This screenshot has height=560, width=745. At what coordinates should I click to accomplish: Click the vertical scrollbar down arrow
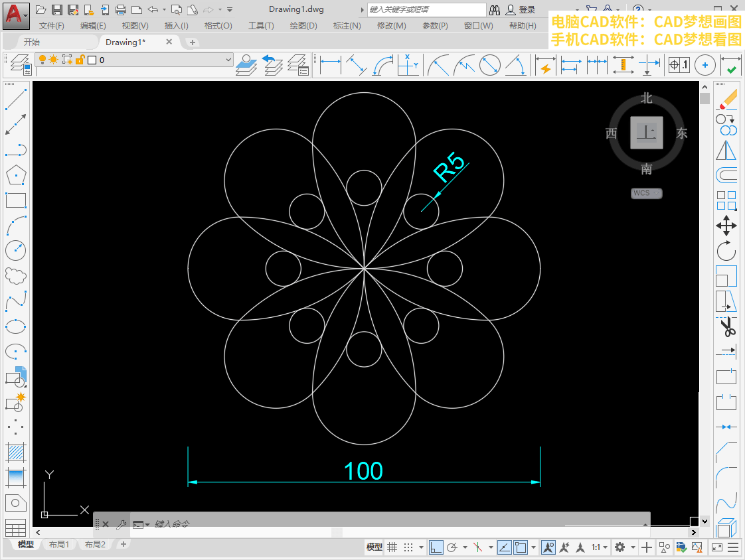704,521
